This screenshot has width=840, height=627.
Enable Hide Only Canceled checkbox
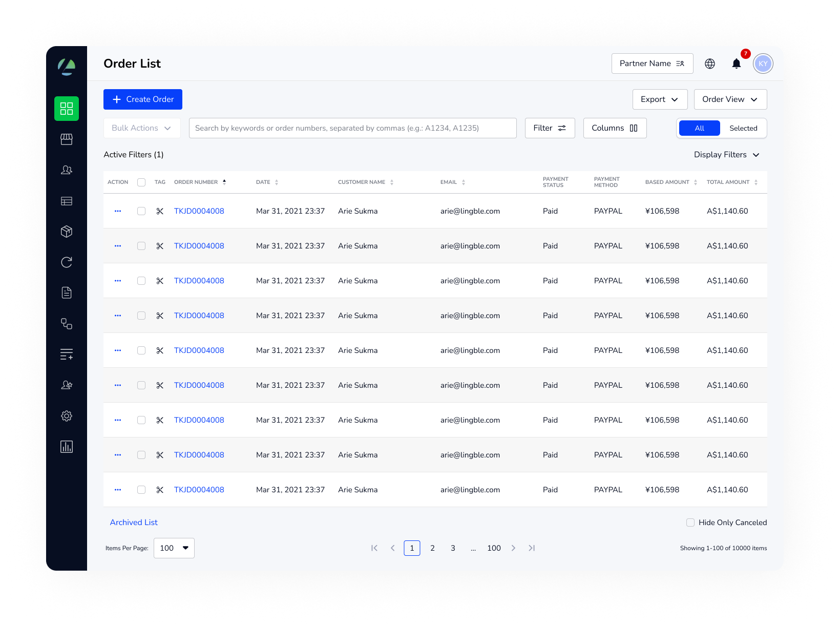(x=690, y=522)
